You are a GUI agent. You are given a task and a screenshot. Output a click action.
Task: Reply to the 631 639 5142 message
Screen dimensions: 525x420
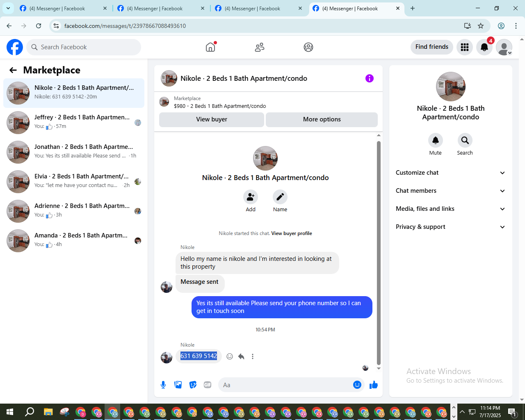click(241, 356)
